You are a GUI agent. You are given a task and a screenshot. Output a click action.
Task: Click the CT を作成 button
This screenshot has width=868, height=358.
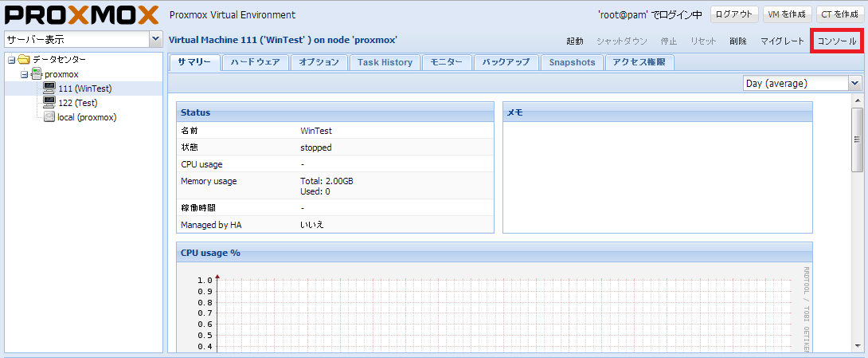(839, 14)
